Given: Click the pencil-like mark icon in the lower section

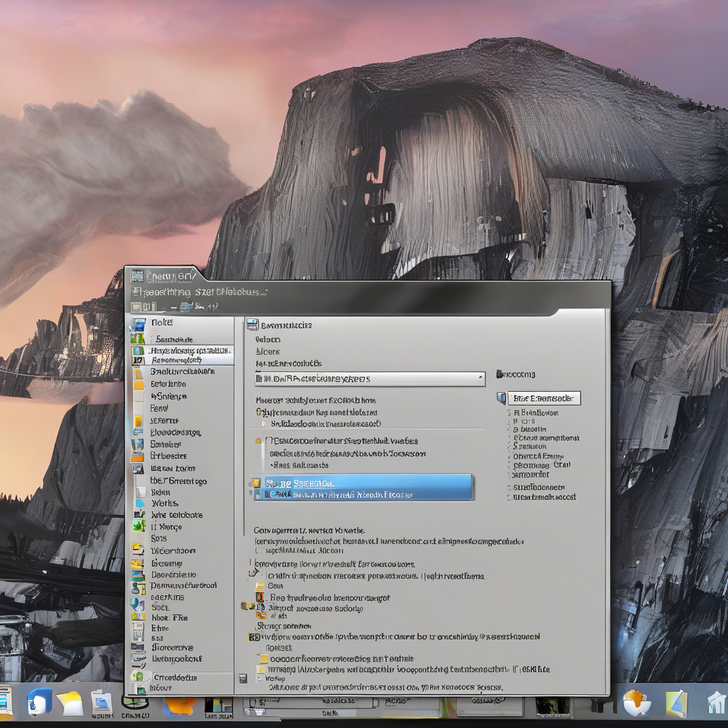Looking at the screenshot, I should pos(254,572).
